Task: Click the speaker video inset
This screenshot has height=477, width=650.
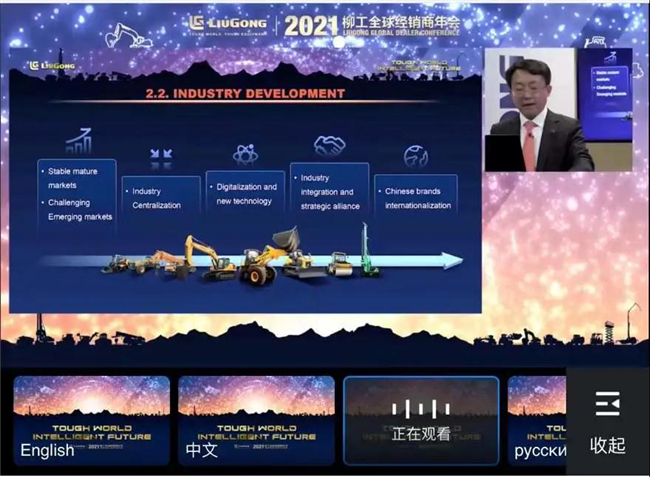Action: click(558, 109)
